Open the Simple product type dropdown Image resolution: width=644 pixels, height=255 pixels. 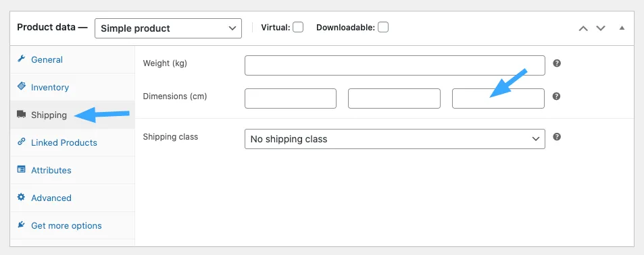click(x=168, y=28)
